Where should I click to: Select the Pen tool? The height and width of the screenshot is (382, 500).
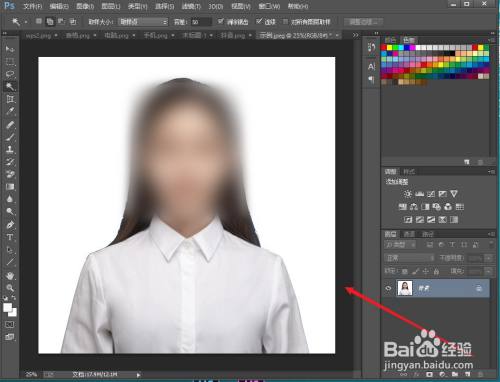(x=10, y=225)
